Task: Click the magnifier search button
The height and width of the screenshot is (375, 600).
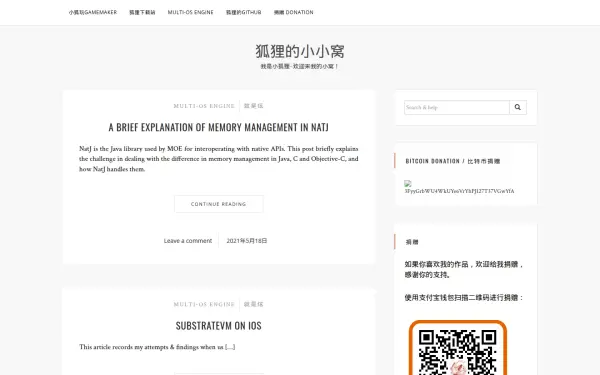Action: 518,107
